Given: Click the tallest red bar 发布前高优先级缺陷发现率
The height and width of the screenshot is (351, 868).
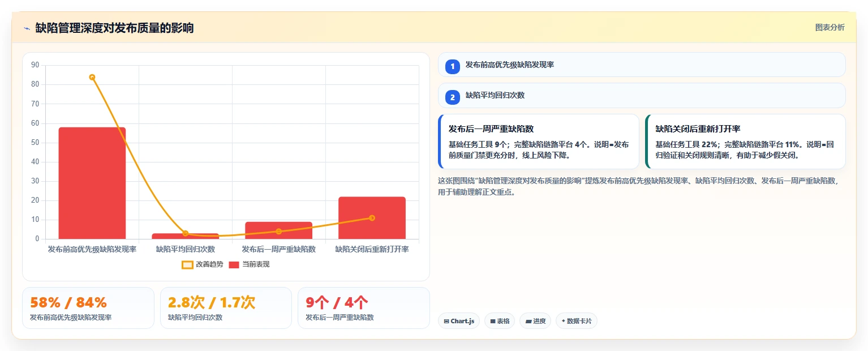Looking at the screenshot, I should [x=92, y=183].
